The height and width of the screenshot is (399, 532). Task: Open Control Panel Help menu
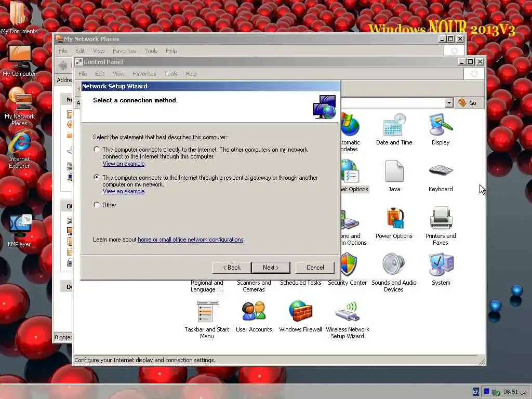tap(191, 74)
